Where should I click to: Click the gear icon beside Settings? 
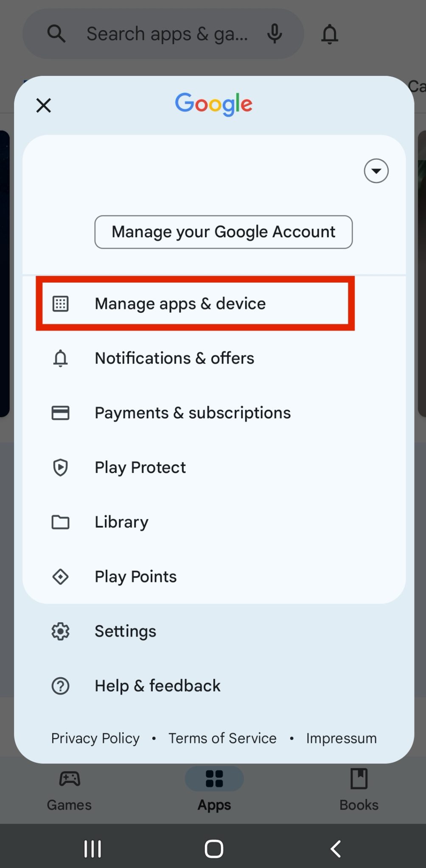(x=60, y=632)
